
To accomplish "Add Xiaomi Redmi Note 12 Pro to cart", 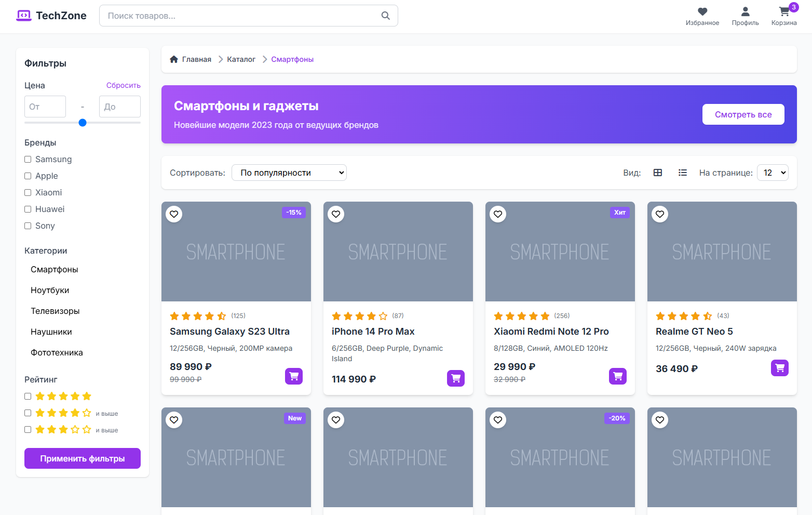I will point(618,376).
